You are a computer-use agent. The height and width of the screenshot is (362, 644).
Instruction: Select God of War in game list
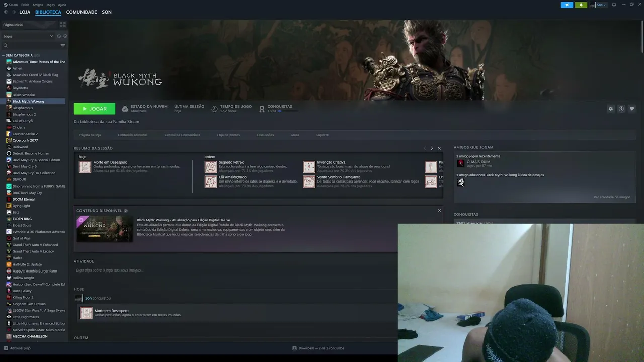(x=21, y=238)
